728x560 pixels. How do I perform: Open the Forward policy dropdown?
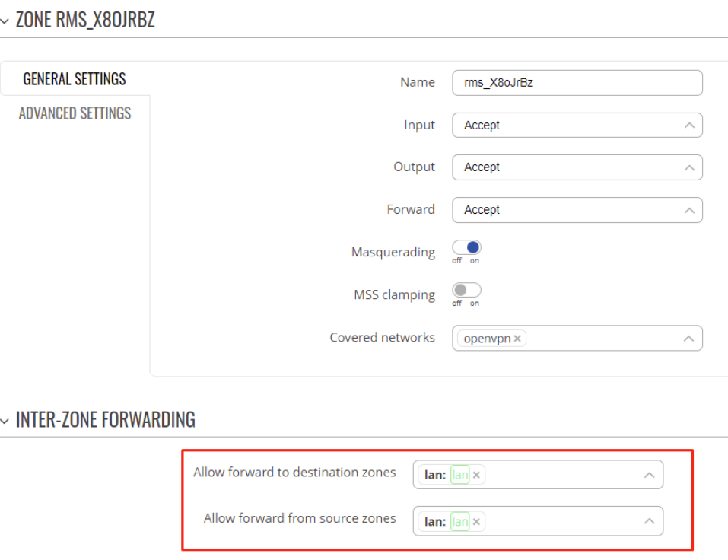point(577,210)
